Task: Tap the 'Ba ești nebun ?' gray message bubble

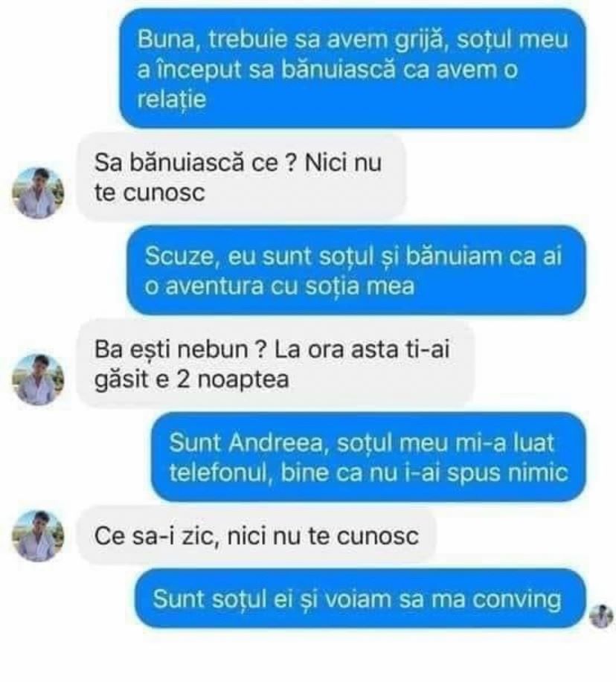Action: point(275,364)
